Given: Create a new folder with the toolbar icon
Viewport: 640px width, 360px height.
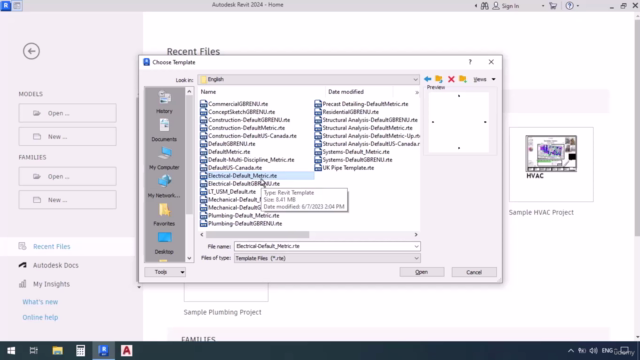Looking at the screenshot, I should click(x=463, y=79).
